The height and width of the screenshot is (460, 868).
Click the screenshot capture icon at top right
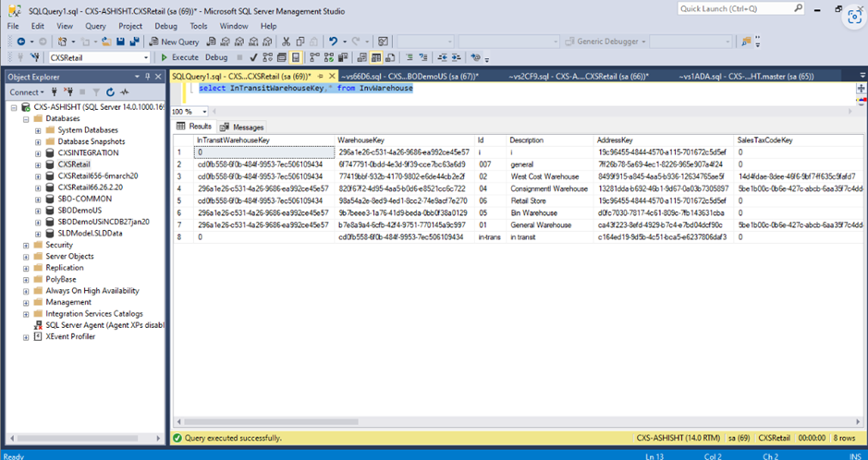coord(854,18)
